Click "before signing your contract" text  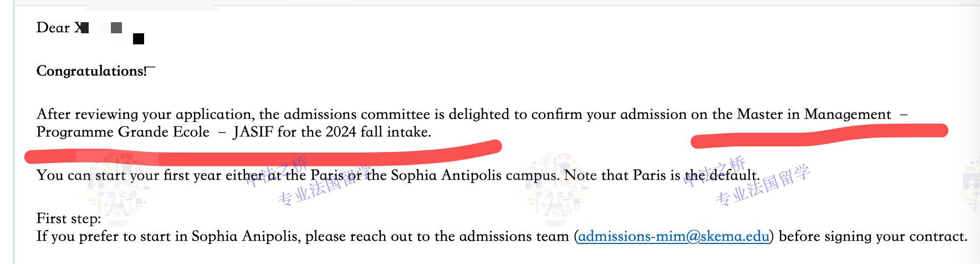[x=872, y=237]
